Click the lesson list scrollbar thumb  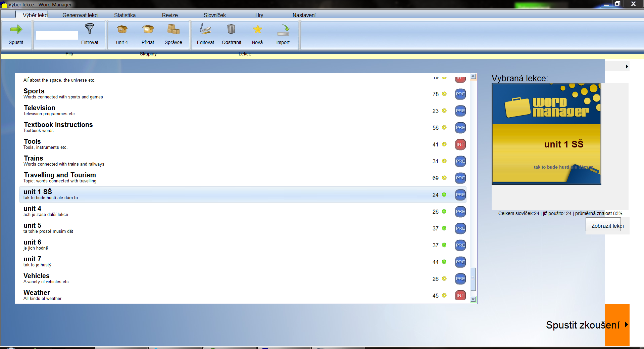(473, 279)
